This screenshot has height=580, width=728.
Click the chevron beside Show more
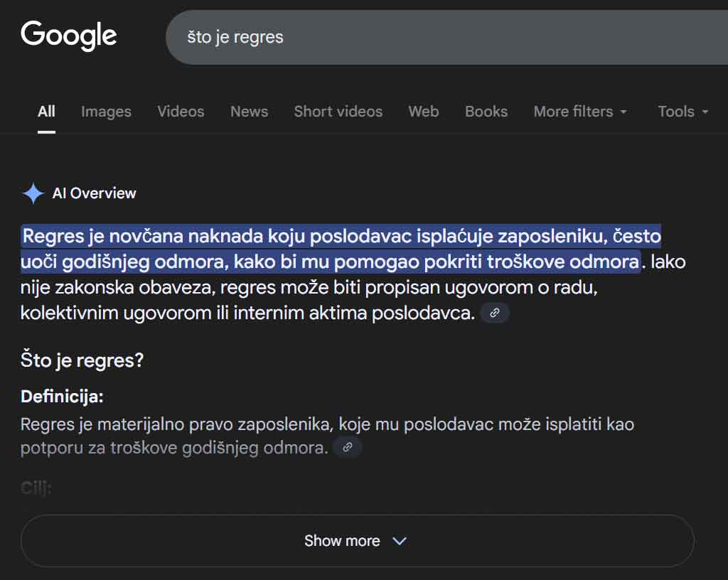pyautogui.click(x=400, y=541)
